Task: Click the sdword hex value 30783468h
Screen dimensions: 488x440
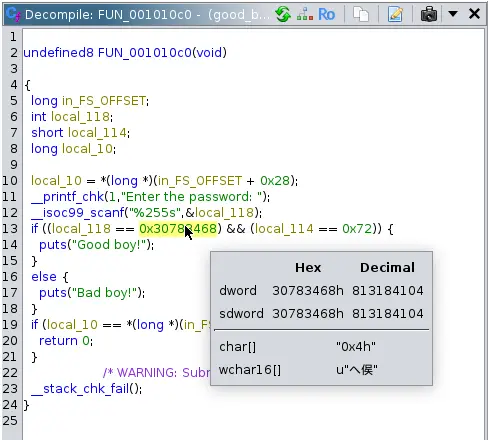Action: pos(308,314)
